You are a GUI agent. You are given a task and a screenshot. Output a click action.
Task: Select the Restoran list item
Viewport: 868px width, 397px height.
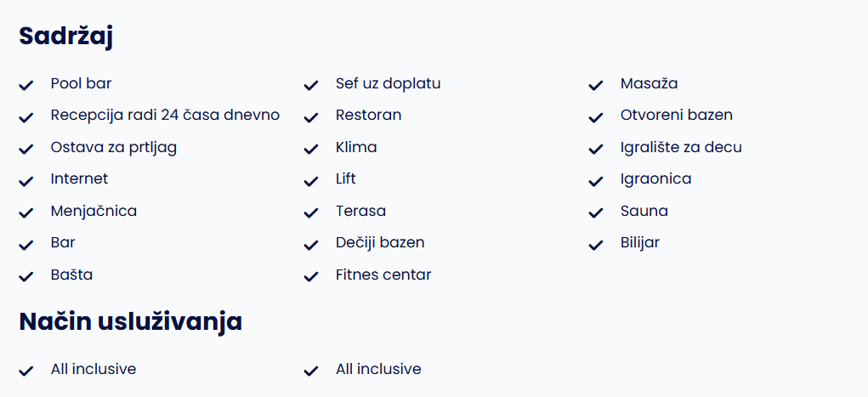[368, 115]
